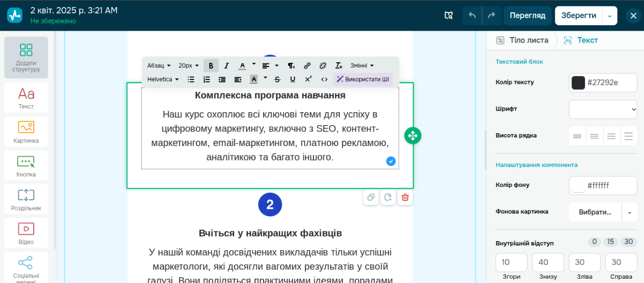Open the book-search icon in top bar
Screen dimensions: 644x283
pos(449,16)
